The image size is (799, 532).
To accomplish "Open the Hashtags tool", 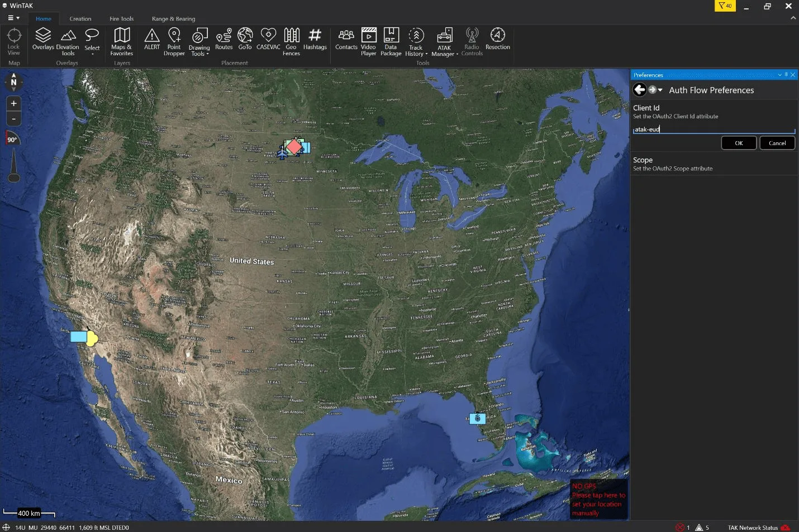I will (x=315, y=40).
